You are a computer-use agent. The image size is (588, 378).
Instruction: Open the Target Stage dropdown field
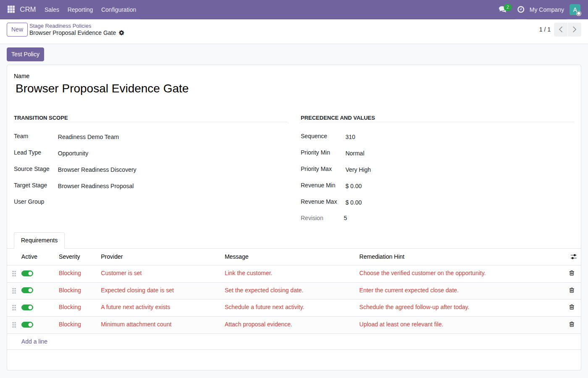[x=172, y=186]
